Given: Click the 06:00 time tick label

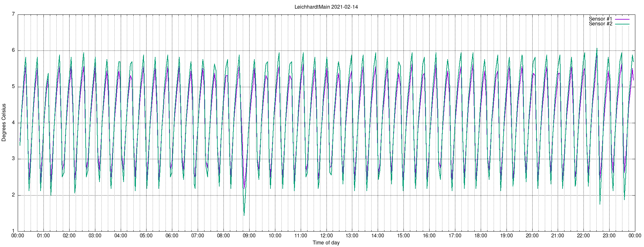Looking at the screenshot, I should [x=172, y=235].
